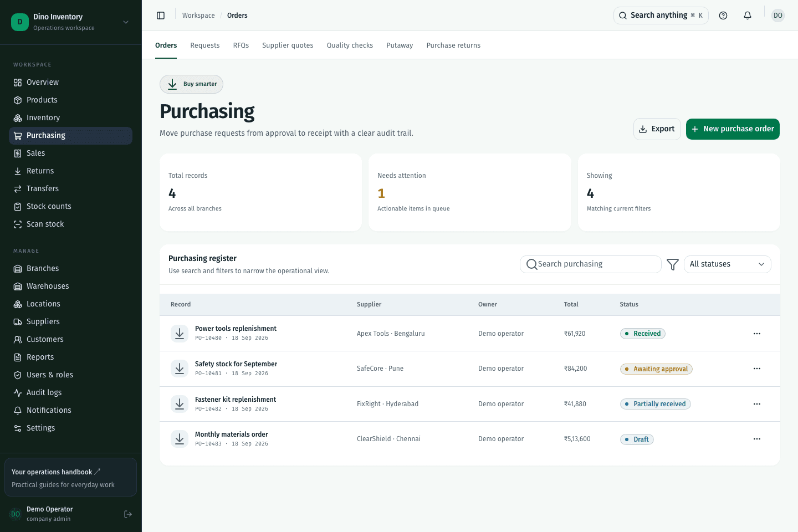Switch to the Purchase returns tab

click(x=453, y=45)
